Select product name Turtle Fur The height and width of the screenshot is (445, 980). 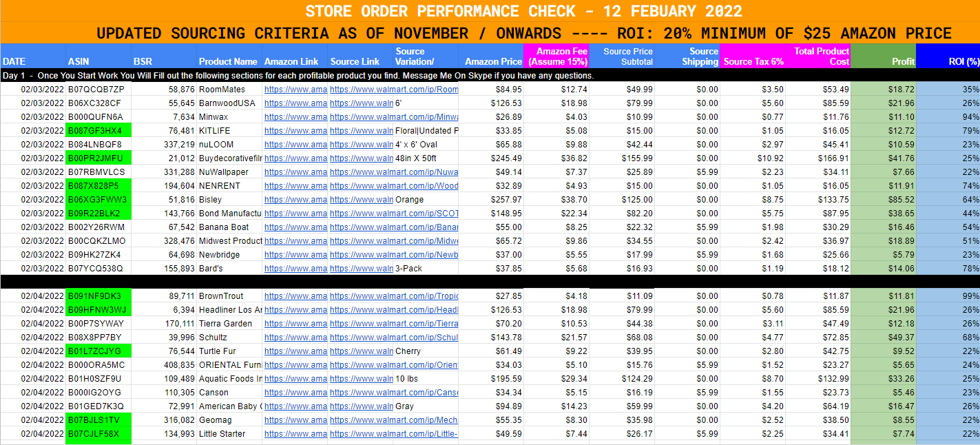click(x=229, y=351)
